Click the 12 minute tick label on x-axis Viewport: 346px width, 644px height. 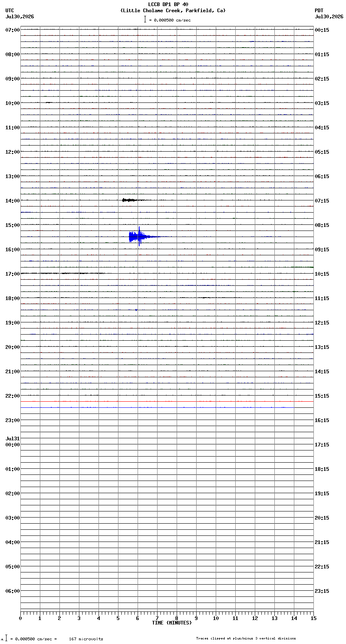(x=255, y=618)
